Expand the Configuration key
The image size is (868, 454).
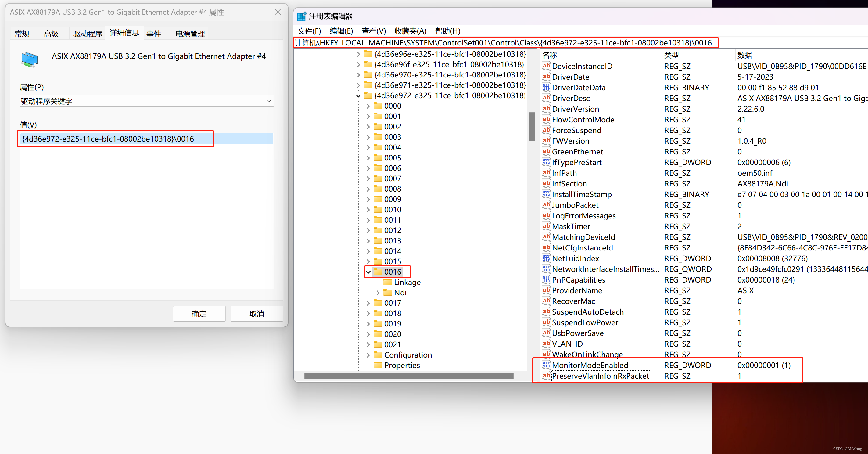pos(368,355)
